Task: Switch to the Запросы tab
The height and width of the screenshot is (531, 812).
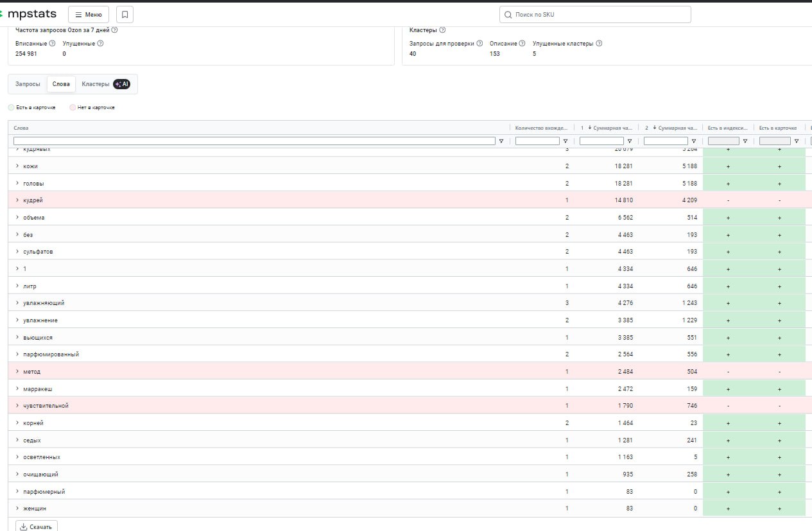Action: [x=28, y=84]
